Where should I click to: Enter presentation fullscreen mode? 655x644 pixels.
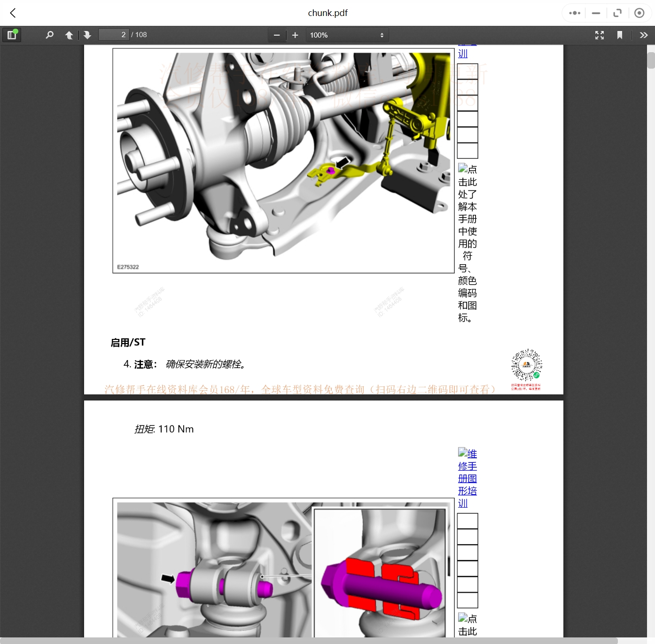click(x=599, y=35)
